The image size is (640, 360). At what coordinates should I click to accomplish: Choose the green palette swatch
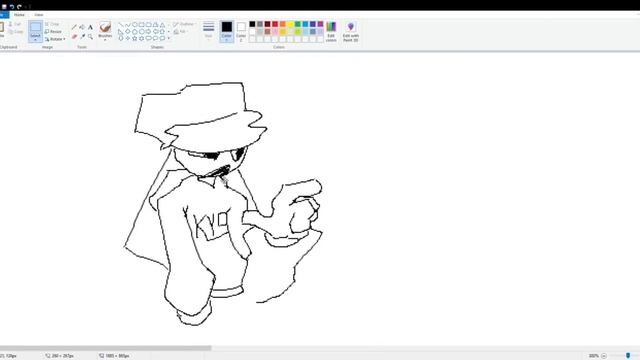pos(298,24)
